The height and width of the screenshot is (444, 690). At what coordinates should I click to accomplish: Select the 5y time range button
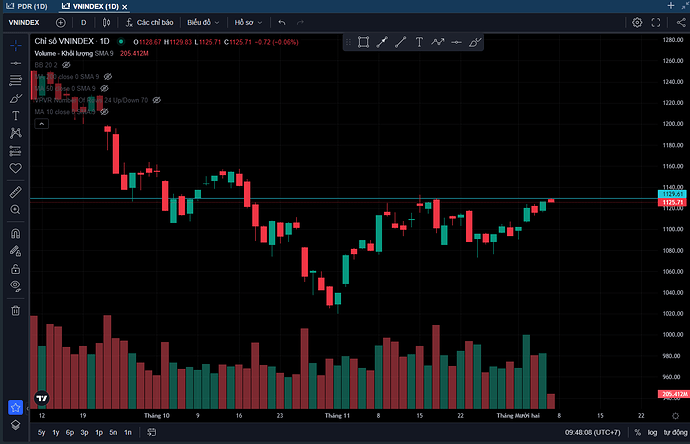point(41,432)
